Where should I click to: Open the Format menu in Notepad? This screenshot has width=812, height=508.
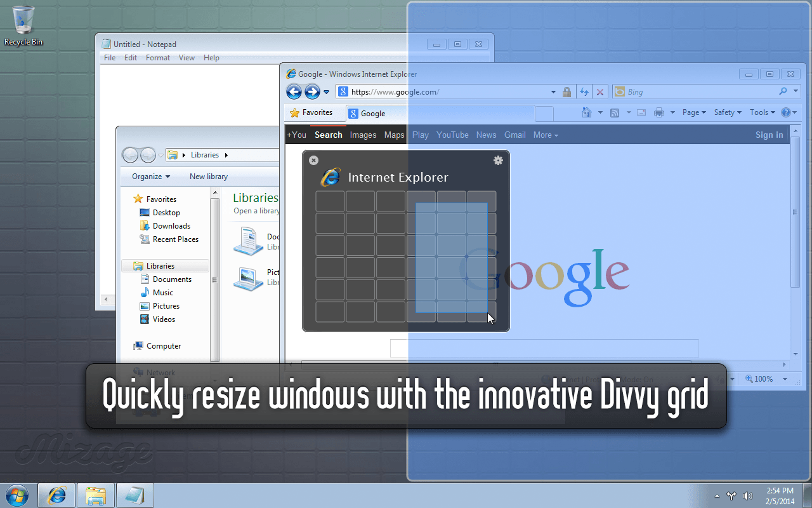(x=158, y=58)
